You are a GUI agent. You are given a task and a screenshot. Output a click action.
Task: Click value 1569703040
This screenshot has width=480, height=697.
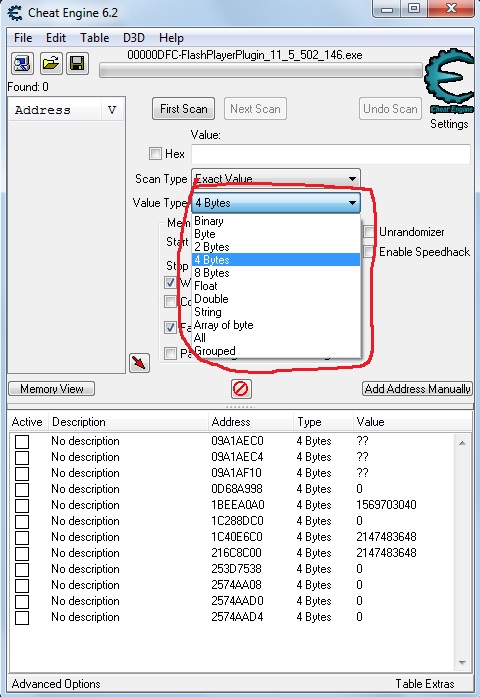click(386, 505)
